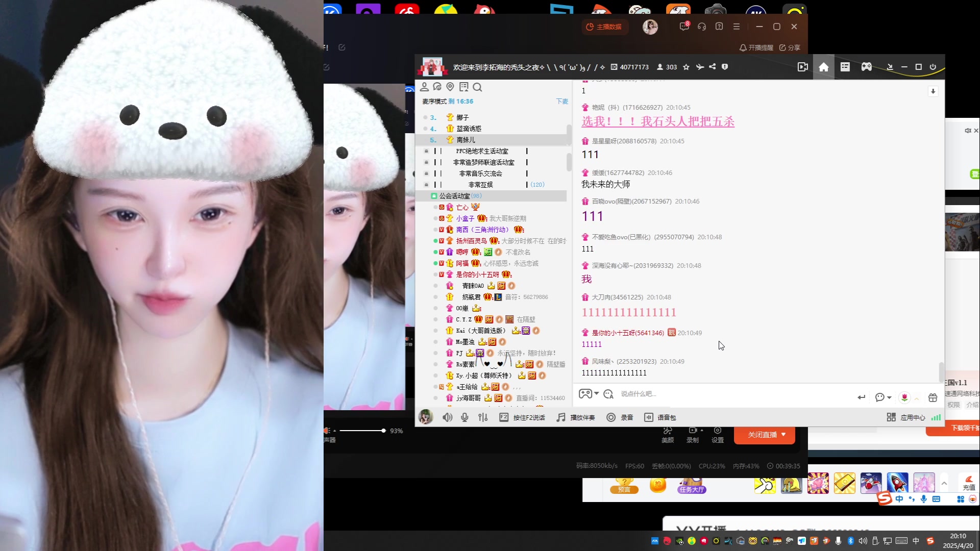The image size is (980, 551).
Task: Select the 公会活动室 channel
Action: coord(454,196)
